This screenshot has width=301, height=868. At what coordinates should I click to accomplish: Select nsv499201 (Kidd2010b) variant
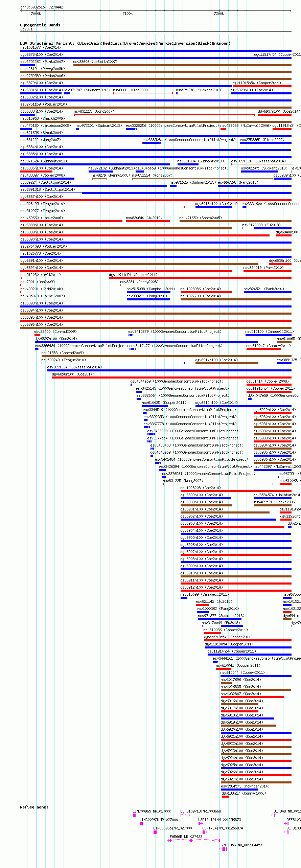pos(42,289)
